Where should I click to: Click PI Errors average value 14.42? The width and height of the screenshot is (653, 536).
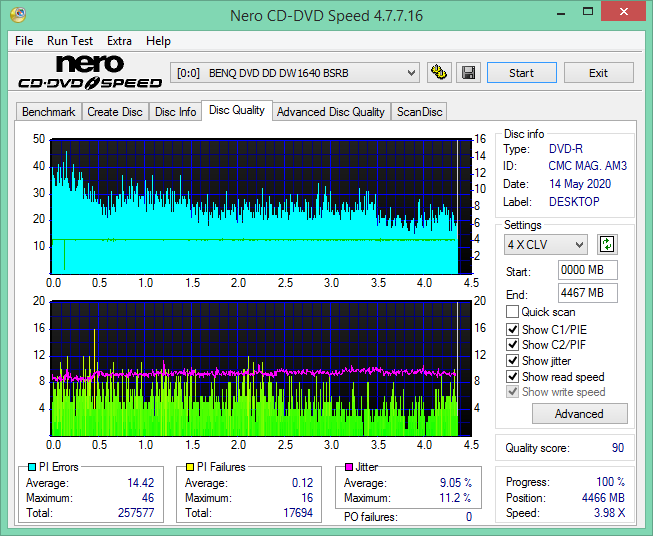pos(140,483)
